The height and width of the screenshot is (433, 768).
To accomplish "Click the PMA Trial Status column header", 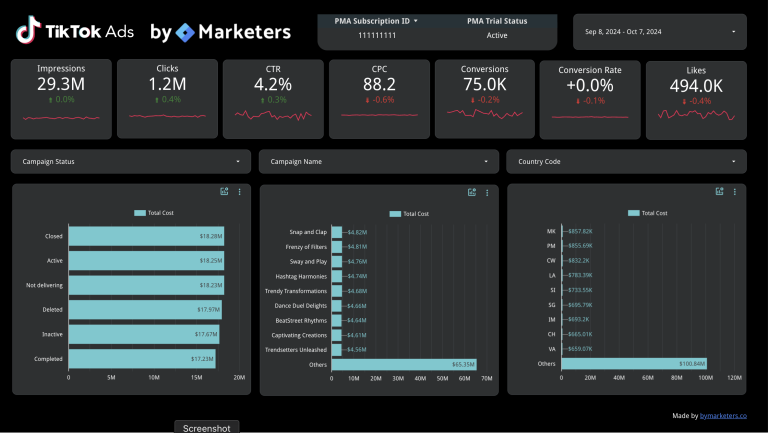I will tap(497, 20).
